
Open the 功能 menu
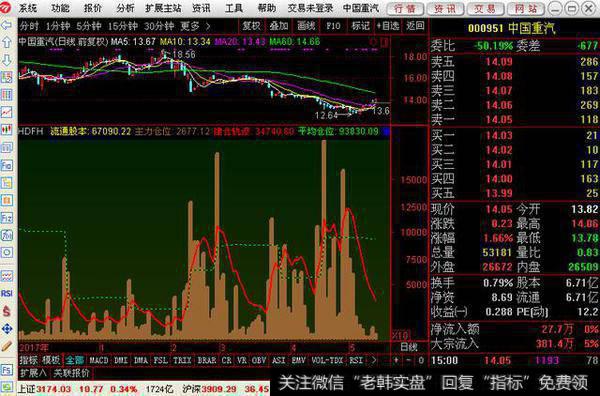pyautogui.click(x=60, y=8)
